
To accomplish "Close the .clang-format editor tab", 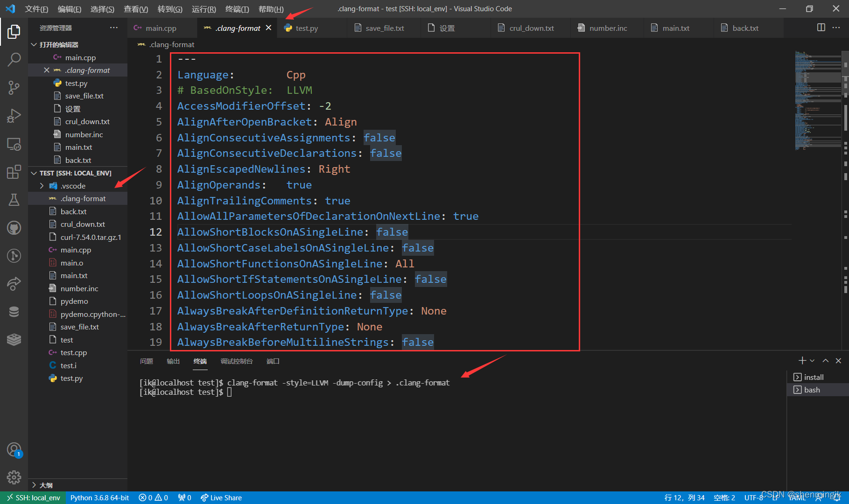I will [x=268, y=28].
